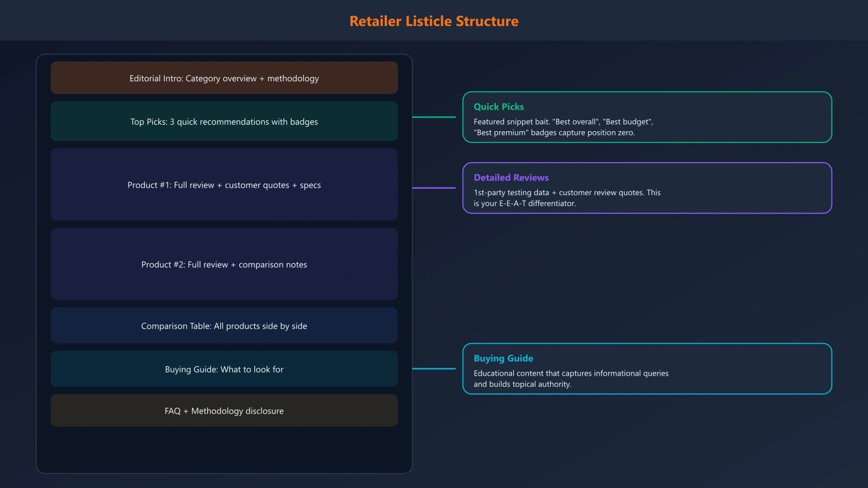Open the Product #1 full review section
This screenshot has width=868, height=488.
tap(224, 185)
